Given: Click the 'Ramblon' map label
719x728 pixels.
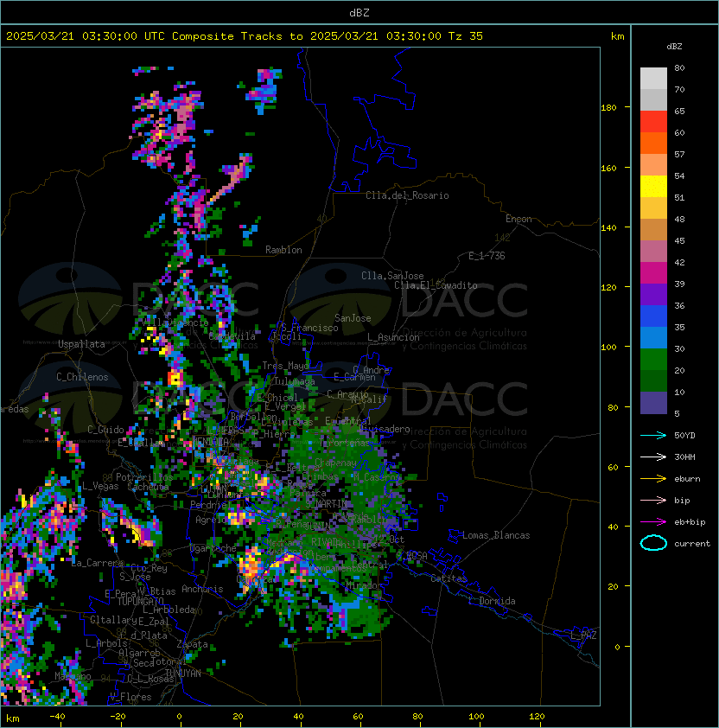Looking at the screenshot, I should [283, 250].
